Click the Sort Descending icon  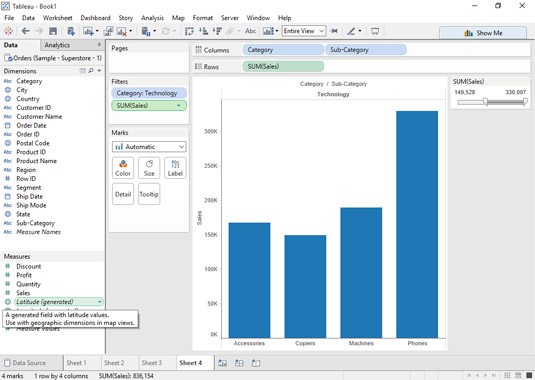(x=217, y=31)
